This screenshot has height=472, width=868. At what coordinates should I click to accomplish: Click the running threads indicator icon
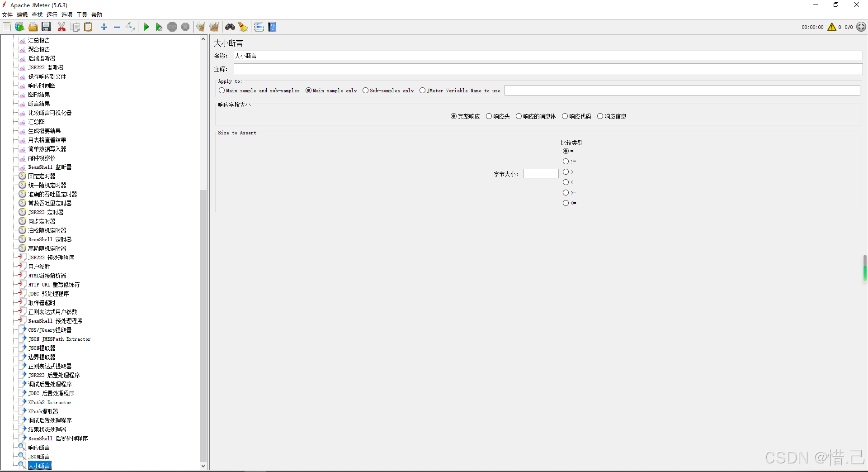[x=861, y=27]
